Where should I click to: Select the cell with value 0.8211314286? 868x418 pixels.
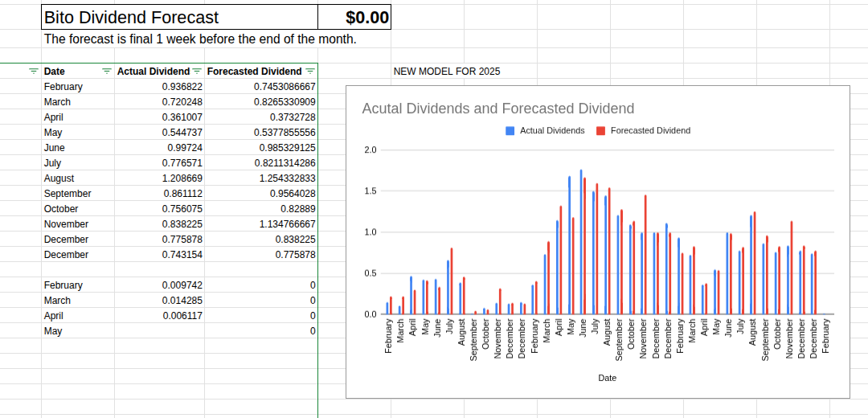[x=261, y=163]
